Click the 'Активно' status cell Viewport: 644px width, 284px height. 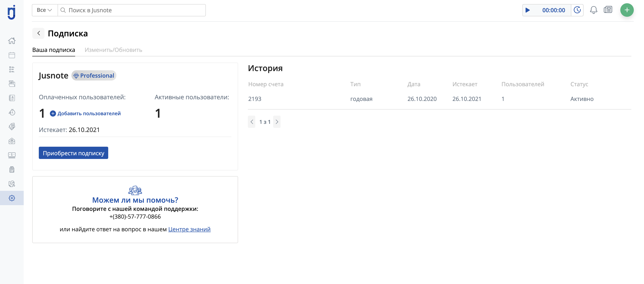(x=582, y=99)
